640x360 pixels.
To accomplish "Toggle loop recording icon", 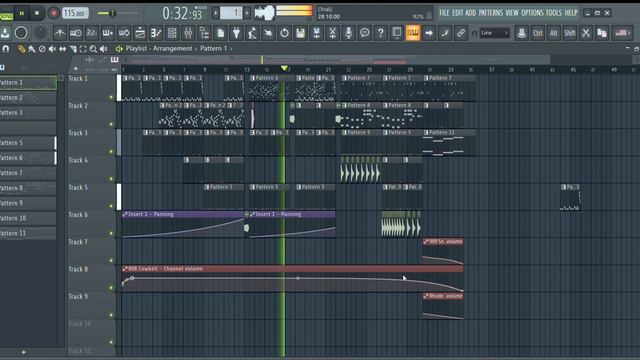I will coord(124,33).
